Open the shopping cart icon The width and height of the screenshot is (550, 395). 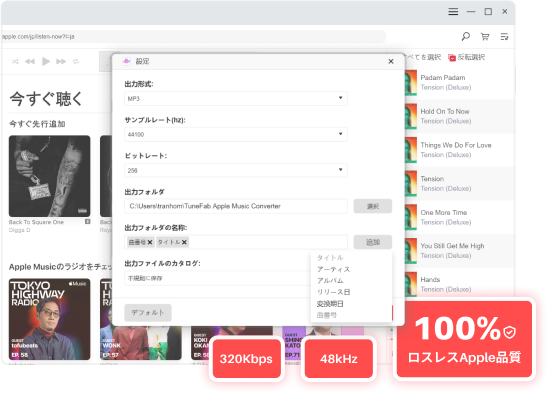click(485, 36)
